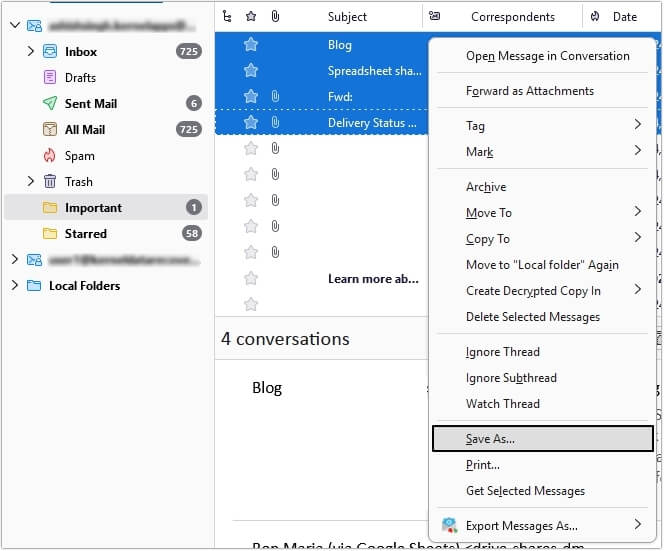Toggle star on the Fwd: message
Image resolution: width=664 pixels, height=551 pixels.
[251, 97]
